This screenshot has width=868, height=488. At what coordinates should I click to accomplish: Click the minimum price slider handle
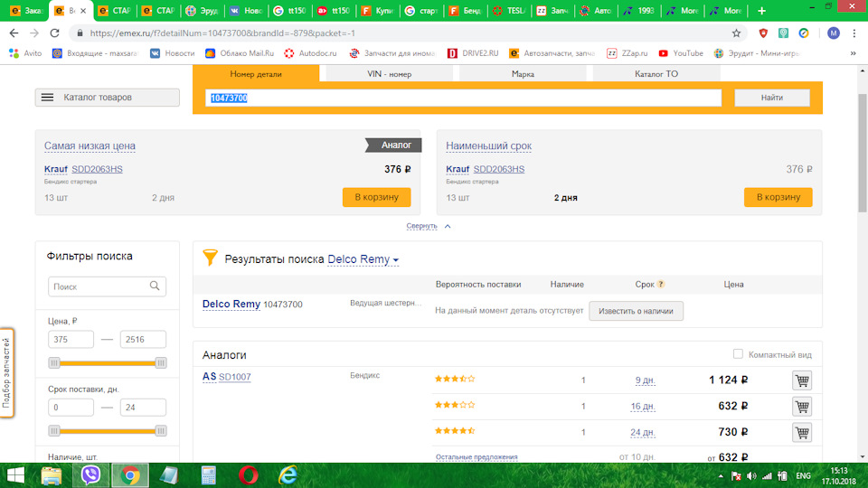coord(53,363)
